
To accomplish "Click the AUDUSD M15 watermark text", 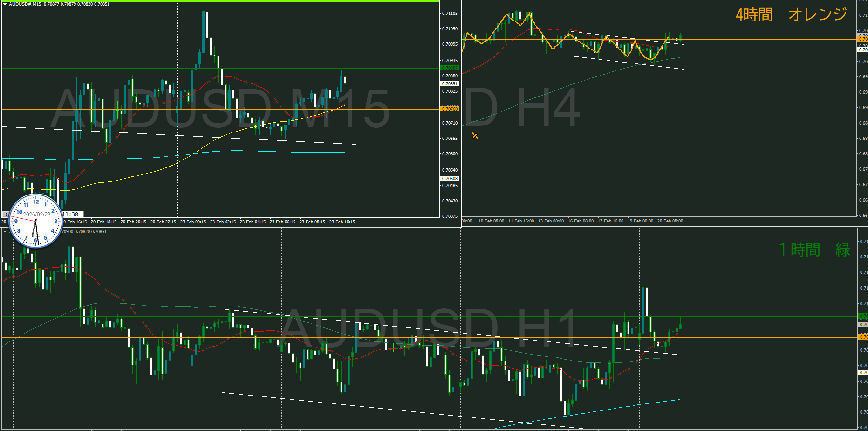I will pos(220,110).
